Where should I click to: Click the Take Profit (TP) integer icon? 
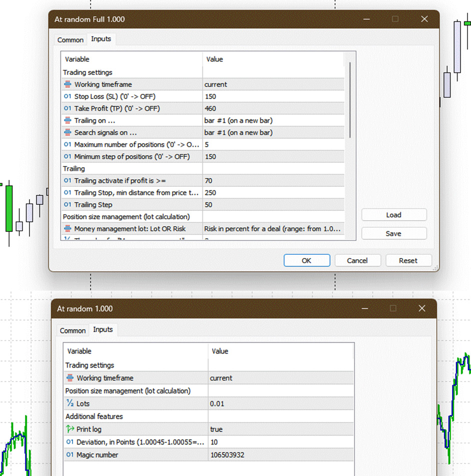tap(67, 108)
